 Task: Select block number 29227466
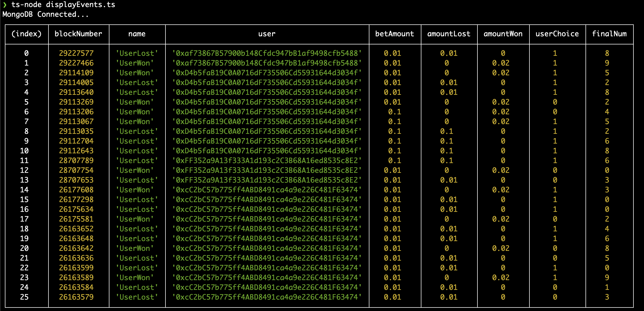[76, 63]
